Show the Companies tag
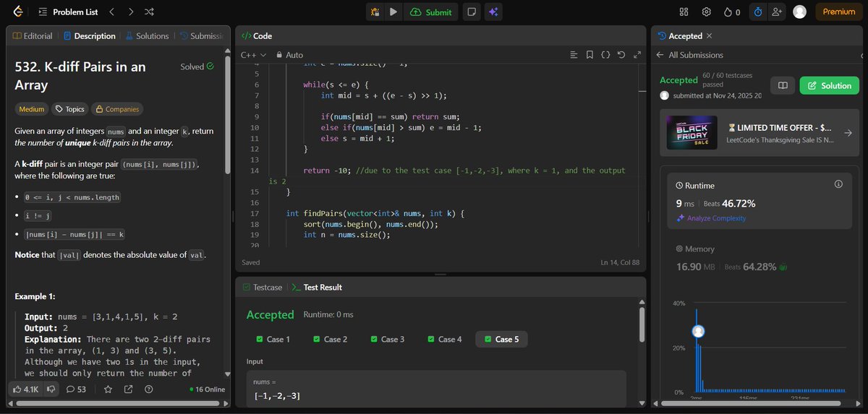The image size is (868, 414). tap(117, 109)
